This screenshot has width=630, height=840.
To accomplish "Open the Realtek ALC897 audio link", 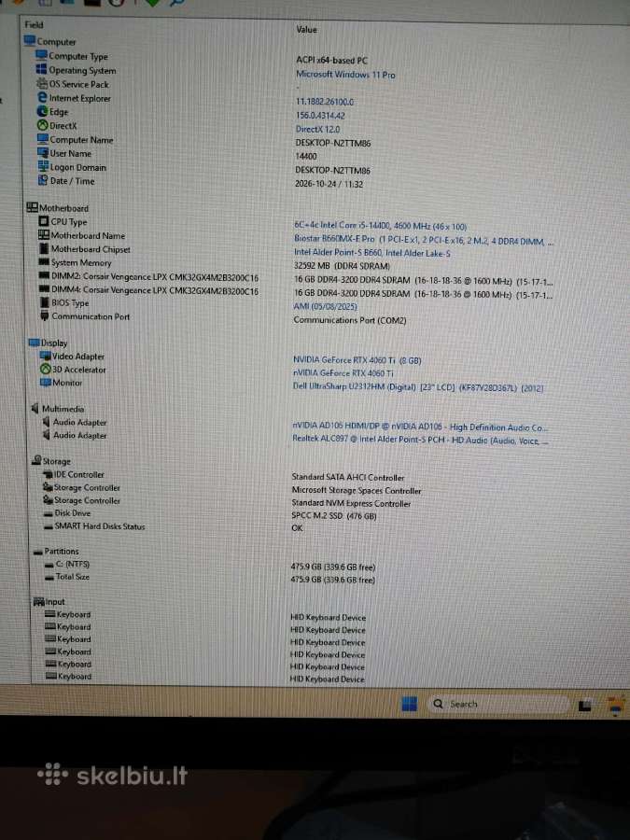I will (x=420, y=440).
